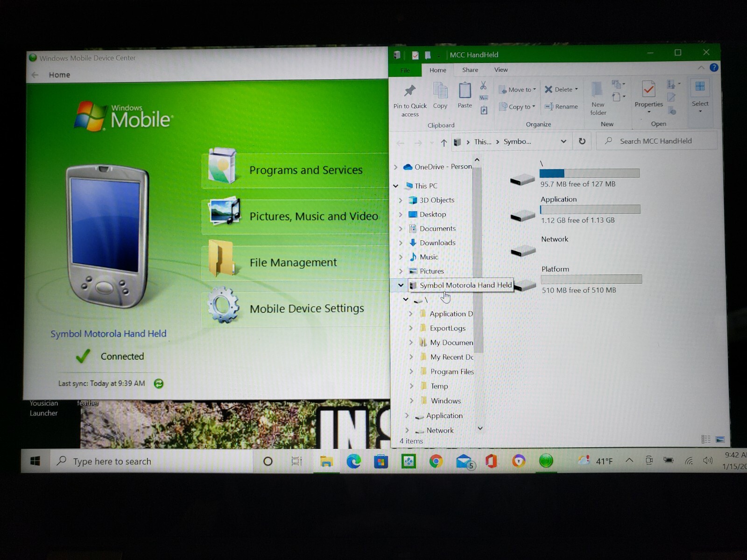Screen dimensions: 747x560
Task: Open the Properties dropdown arrow
Action: coord(648,112)
